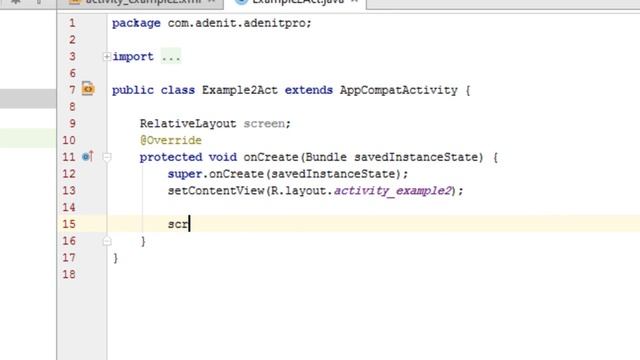Image resolution: width=640 pixels, height=360 pixels.
Task: Click 'onCreate' method name on line 11
Action: (271, 157)
